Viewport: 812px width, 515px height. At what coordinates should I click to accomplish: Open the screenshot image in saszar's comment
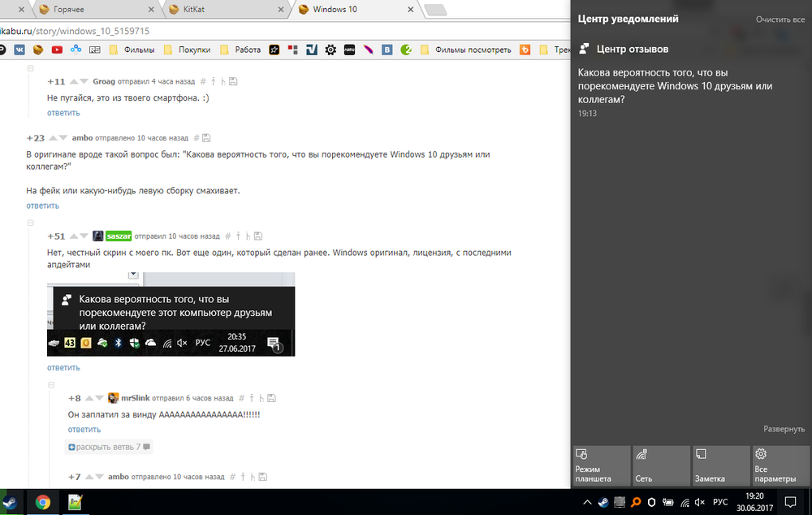pyautogui.click(x=171, y=314)
